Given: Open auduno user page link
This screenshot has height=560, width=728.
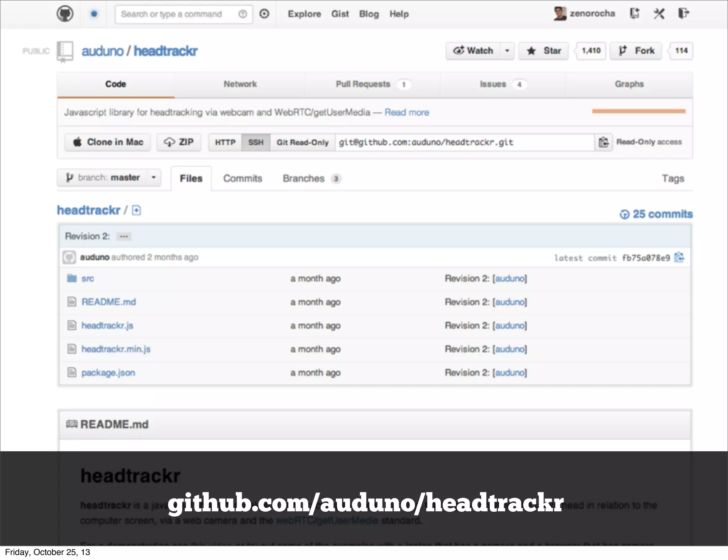Looking at the screenshot, I should [x=102, y=51].
